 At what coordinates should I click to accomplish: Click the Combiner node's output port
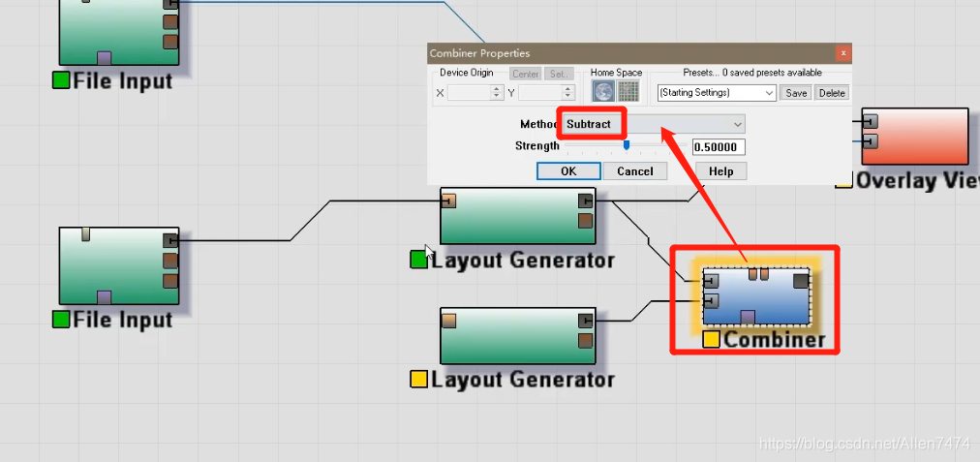click(x=801, y=281)
